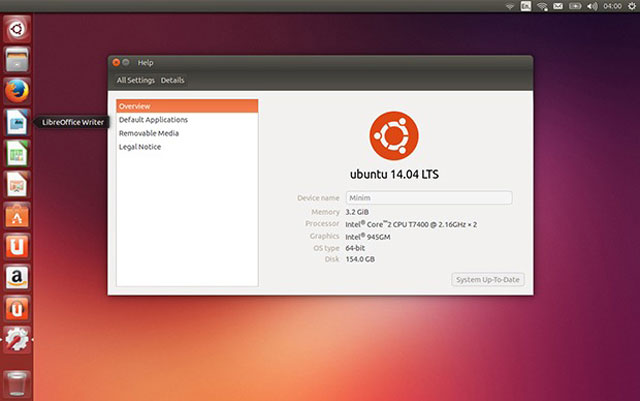Close the Help window
This screenshot has height=401, width=640.
[116, 62]
